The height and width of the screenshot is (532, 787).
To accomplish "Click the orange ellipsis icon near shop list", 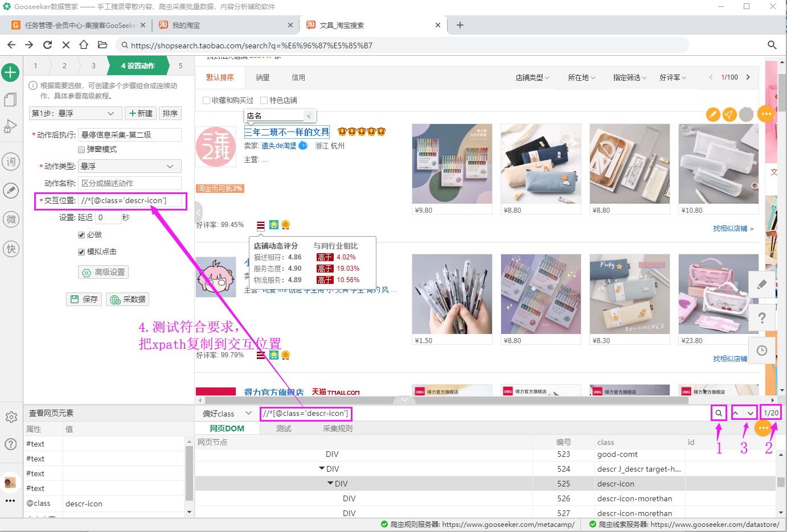I will (766, 114).
